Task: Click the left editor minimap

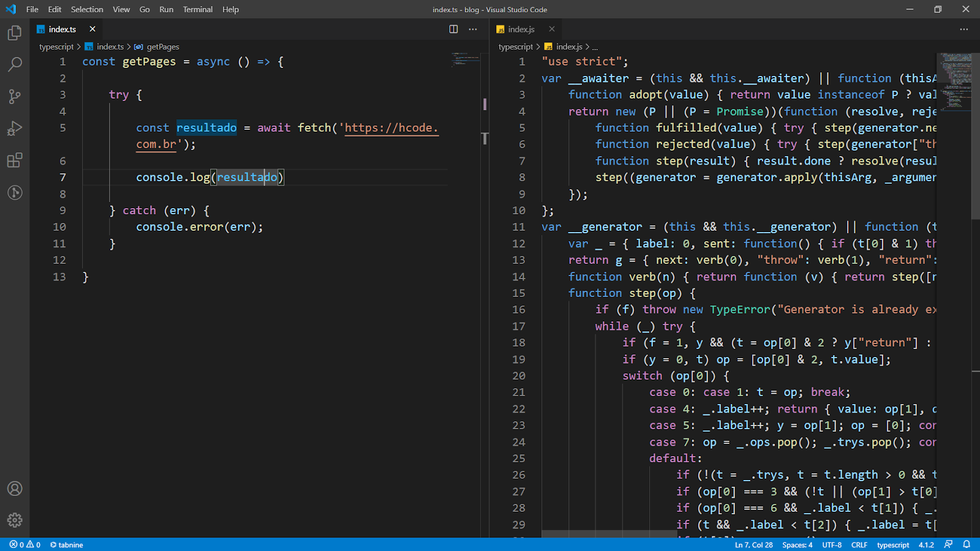Action: pyautogui.click(x=466, y=59)
